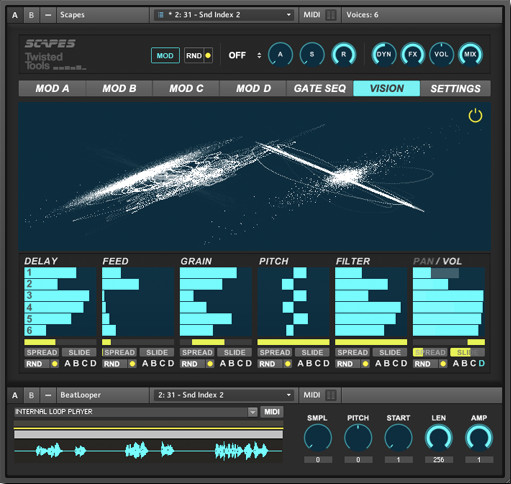Click the Sustain knob labeled S
511x484 pixels.
(312, 54)
